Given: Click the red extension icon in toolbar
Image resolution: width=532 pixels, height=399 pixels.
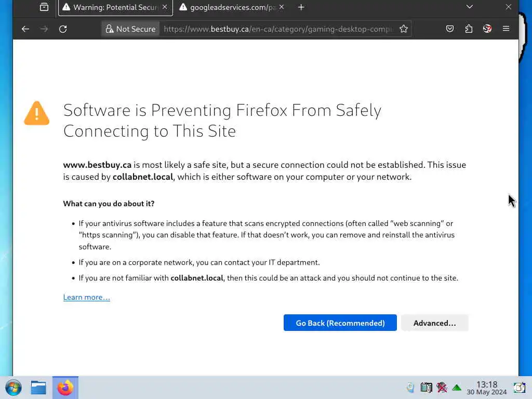Looking at the screenshot, I should tap(487, 29).
